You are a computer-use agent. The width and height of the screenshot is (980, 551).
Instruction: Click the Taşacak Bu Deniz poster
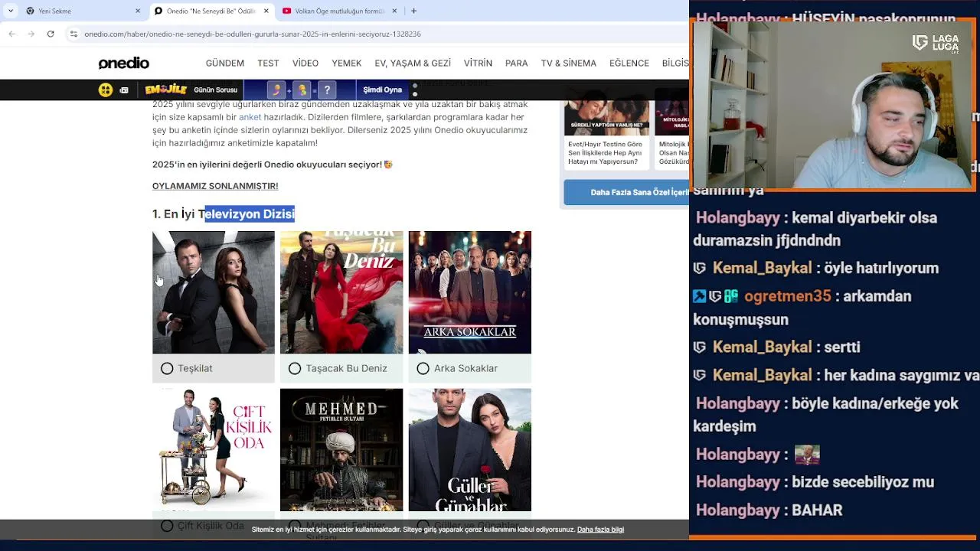341,292
